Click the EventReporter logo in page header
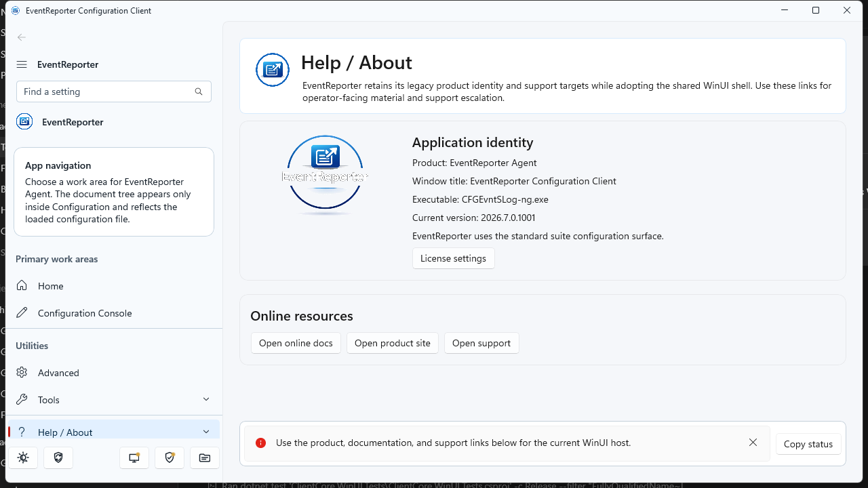 click(x=273, y=70)
